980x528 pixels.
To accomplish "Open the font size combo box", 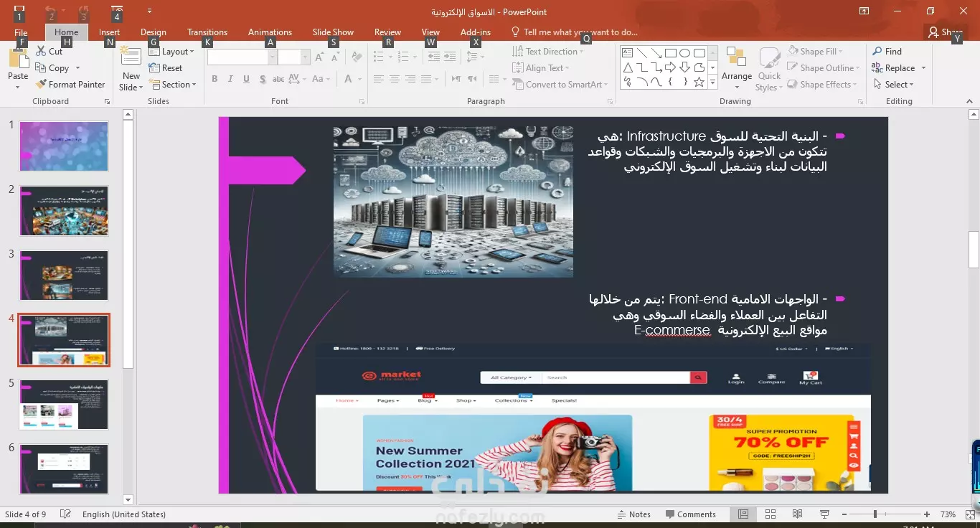I will point(293,57).
